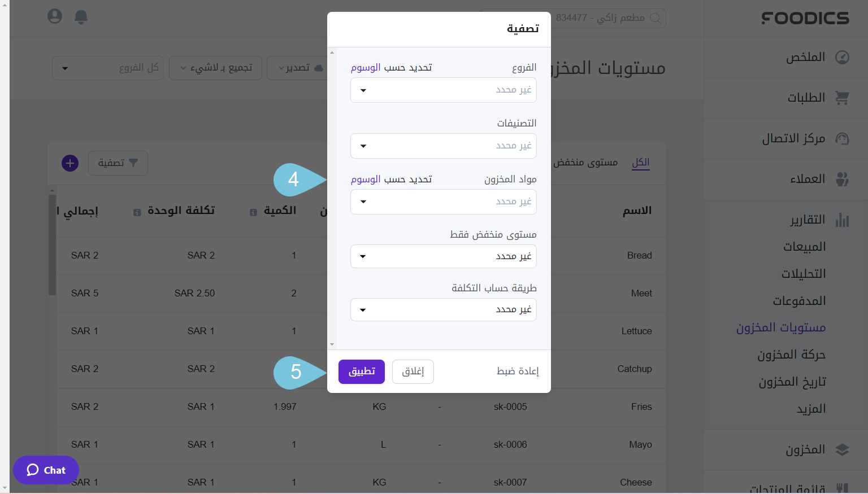Viewport: 868px width, 494px height.
Task: Open المزيد in sidebar reports
Action: [811, 409]
